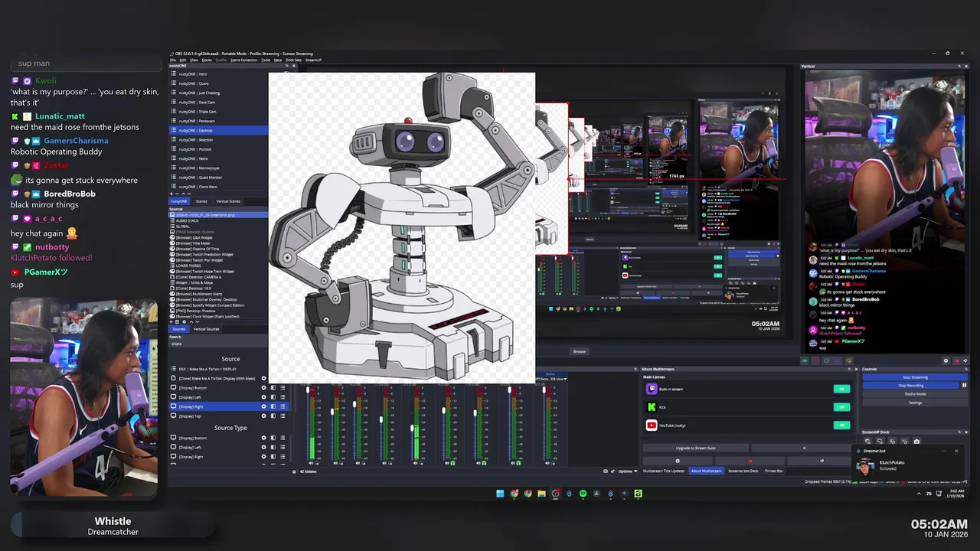This screenshot has height=551, width=980.
Task: Toggle the Built-in stream output switch
Action: [841, 389]
